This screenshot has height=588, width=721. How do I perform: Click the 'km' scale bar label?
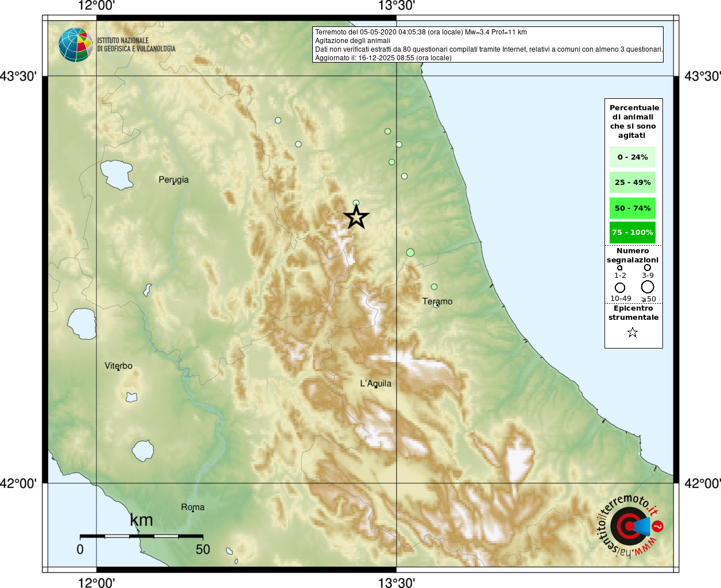coord(141,520)
